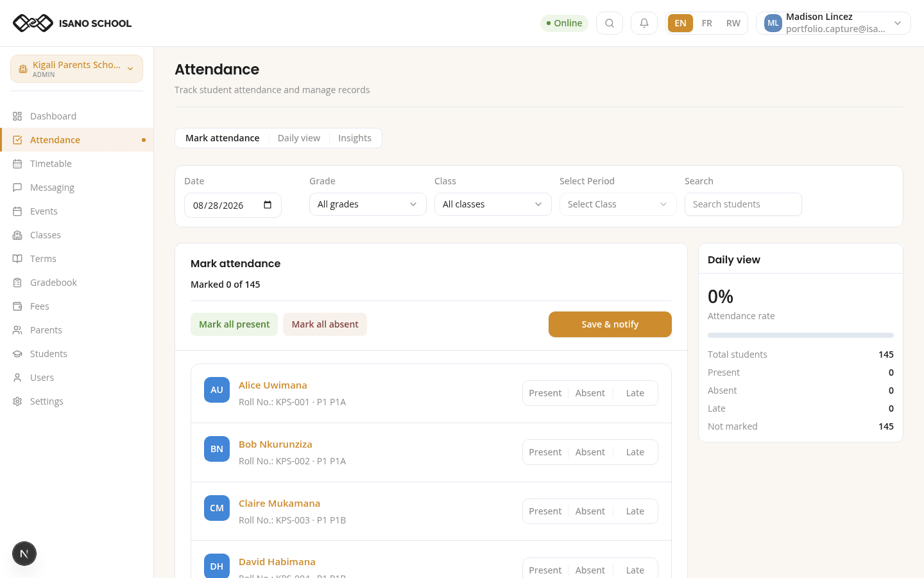Image resolution: width=924 pixels, height=578 pixels.
Task: Click the Isano School logo
Action: pyautogui.click(x=72, y=23)
